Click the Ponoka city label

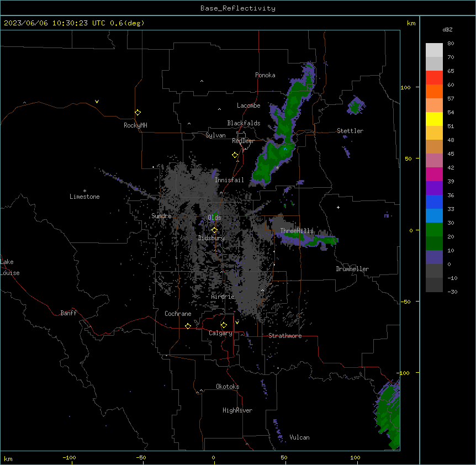pyautogui.click(x=265, y=75)
